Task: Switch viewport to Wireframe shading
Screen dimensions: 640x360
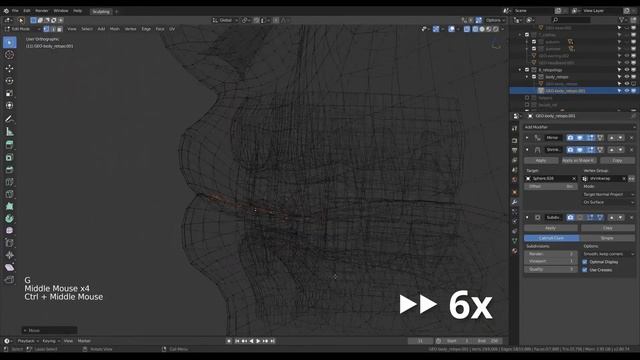Action: click(476, 29)
